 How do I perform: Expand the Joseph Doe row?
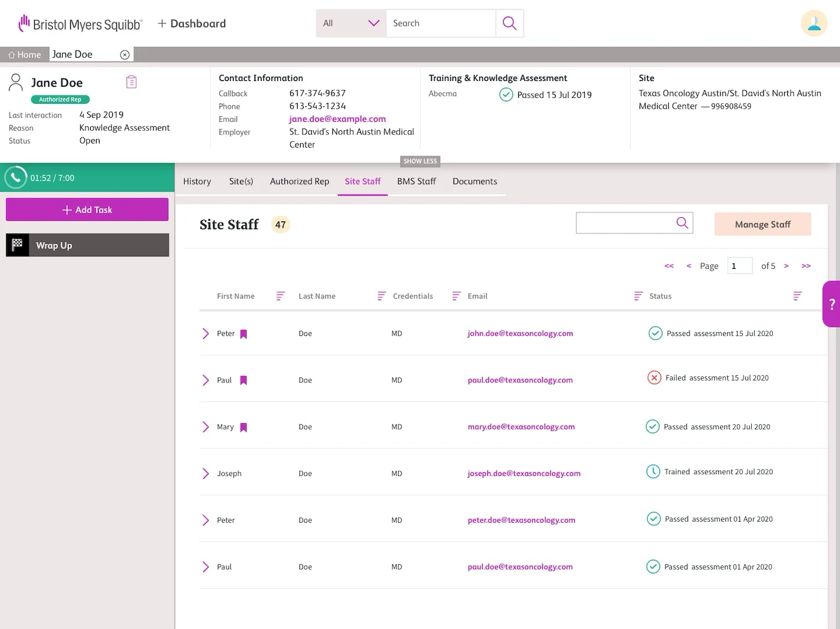[x=205, y=474]
